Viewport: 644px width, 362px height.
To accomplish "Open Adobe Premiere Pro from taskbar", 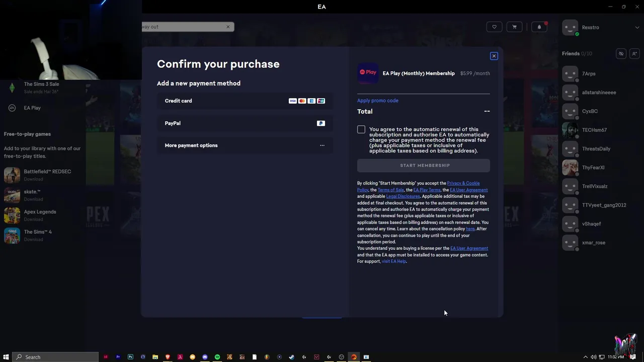I will pos(118,357).
